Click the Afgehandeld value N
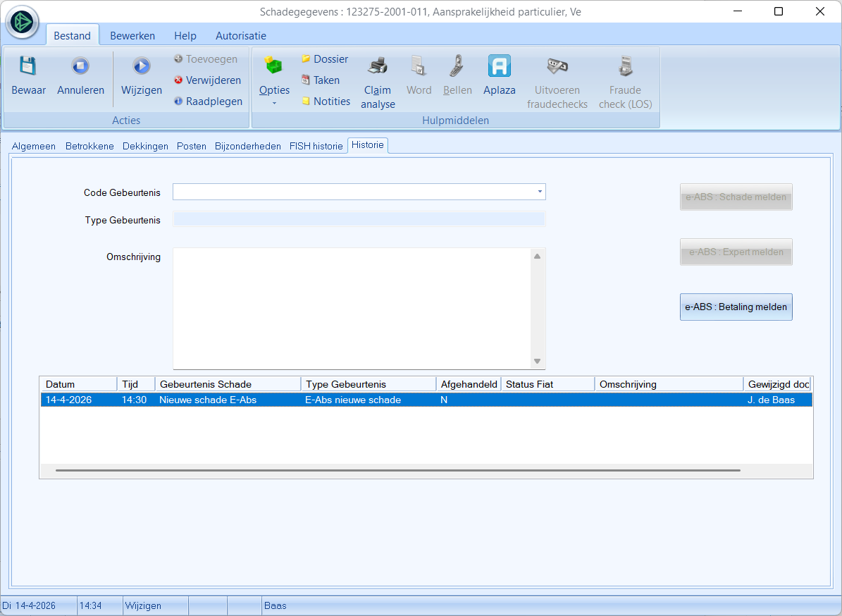 [444, 400]
